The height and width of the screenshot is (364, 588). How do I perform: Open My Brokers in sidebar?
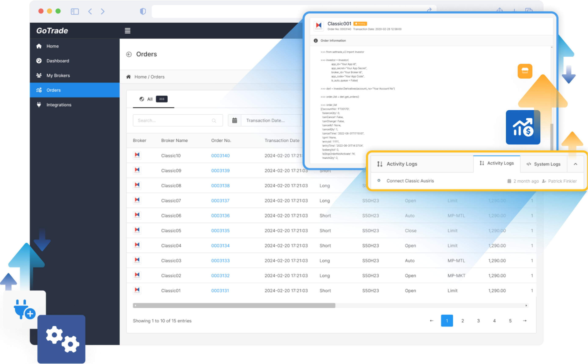pos(58,75)
